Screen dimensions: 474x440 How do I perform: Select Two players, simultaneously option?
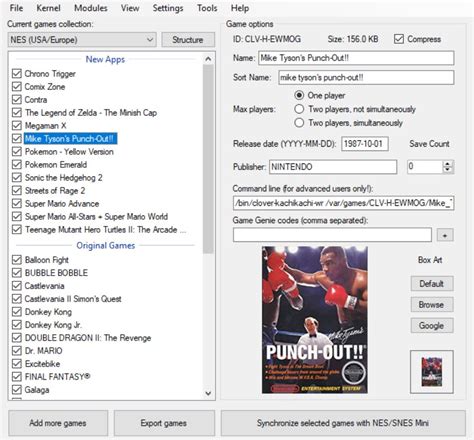click(299, 123)
